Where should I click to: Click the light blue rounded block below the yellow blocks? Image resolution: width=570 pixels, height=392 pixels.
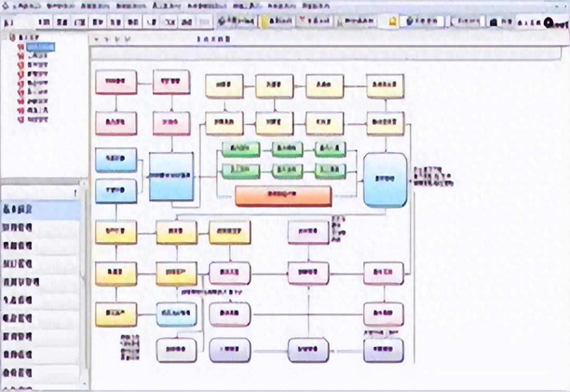pyautogui.click(x=176, y=314)
